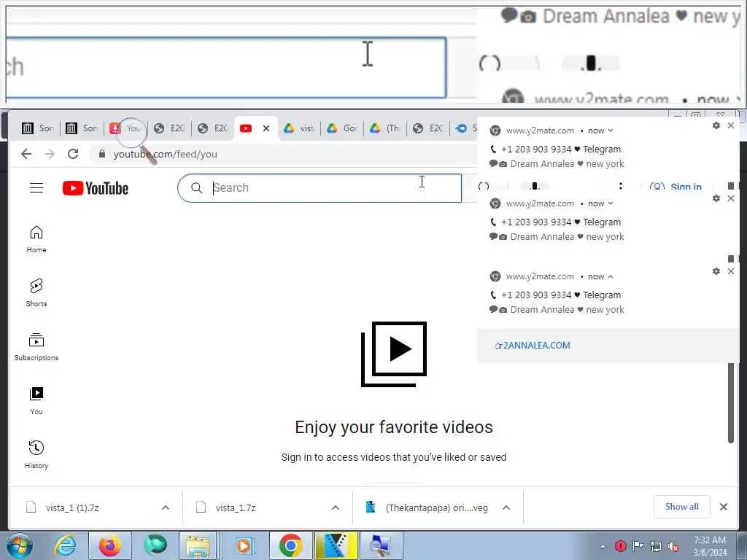Click the browser Forward arrow
747x560 pixels.
pos(50,154)
